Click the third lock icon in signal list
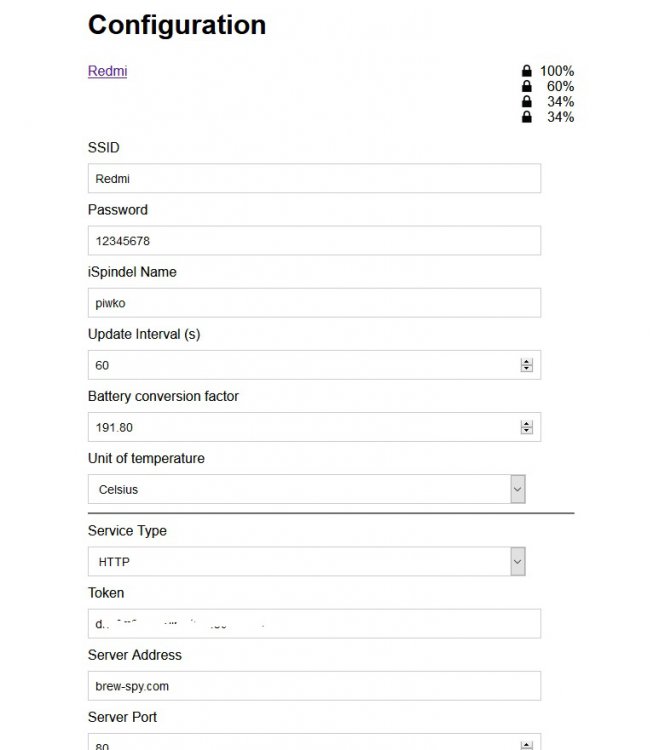Image resolution: width=653 pixels, height=750 pixels. click(526, 101)
